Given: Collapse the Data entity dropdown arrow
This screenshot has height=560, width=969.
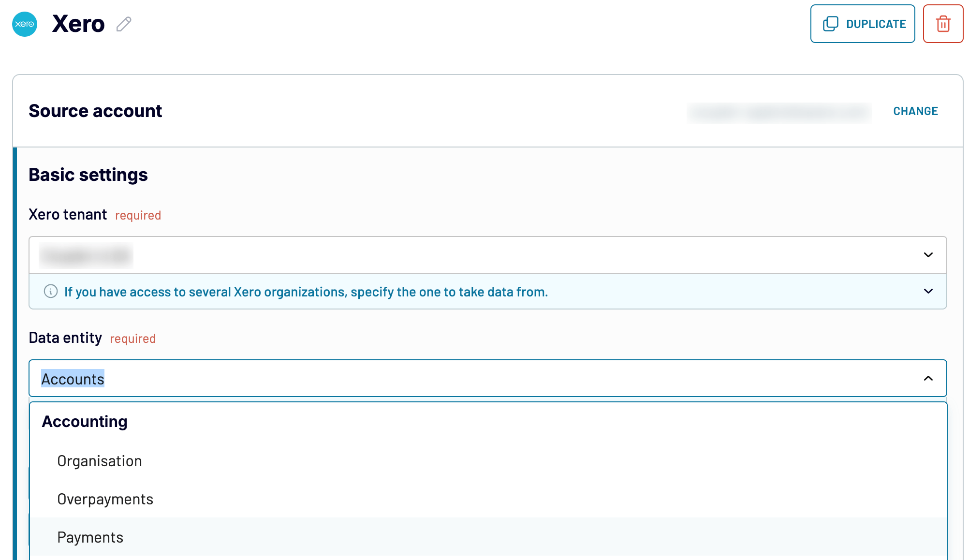Looking at the screenshot, I should (x=928, y=378).
